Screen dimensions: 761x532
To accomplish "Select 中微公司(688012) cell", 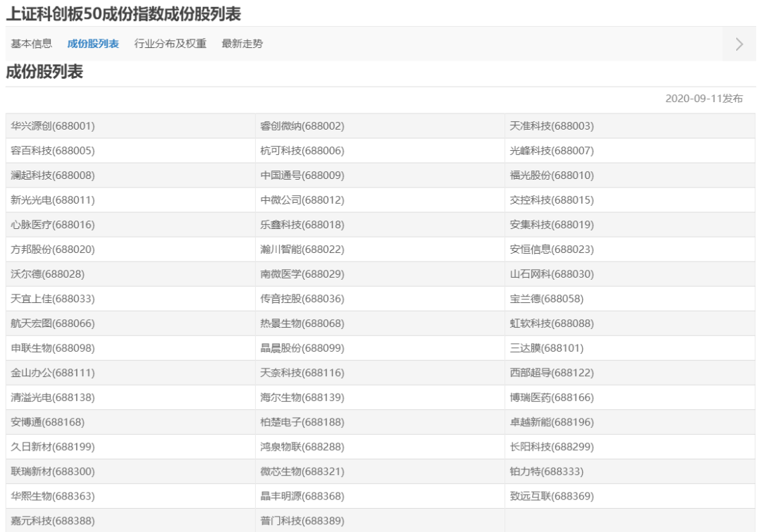I will click(x=302, y=200).
